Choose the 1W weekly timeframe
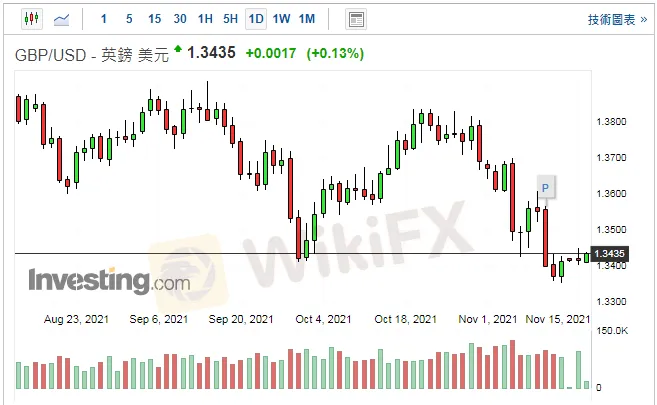The height and width of the screenshot is (405, 657). click(282, 19)
